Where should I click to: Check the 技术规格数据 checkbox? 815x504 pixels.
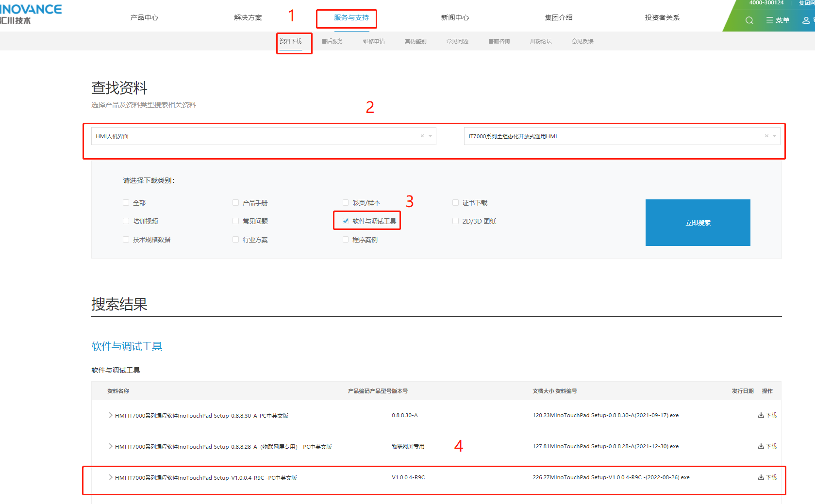click(126, 240)
